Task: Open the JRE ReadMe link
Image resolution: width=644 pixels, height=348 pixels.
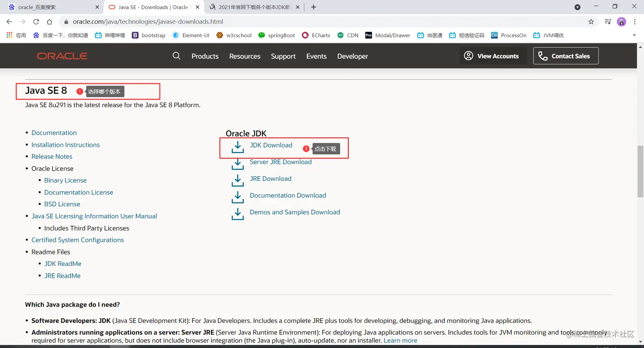Action: [62, 276]
